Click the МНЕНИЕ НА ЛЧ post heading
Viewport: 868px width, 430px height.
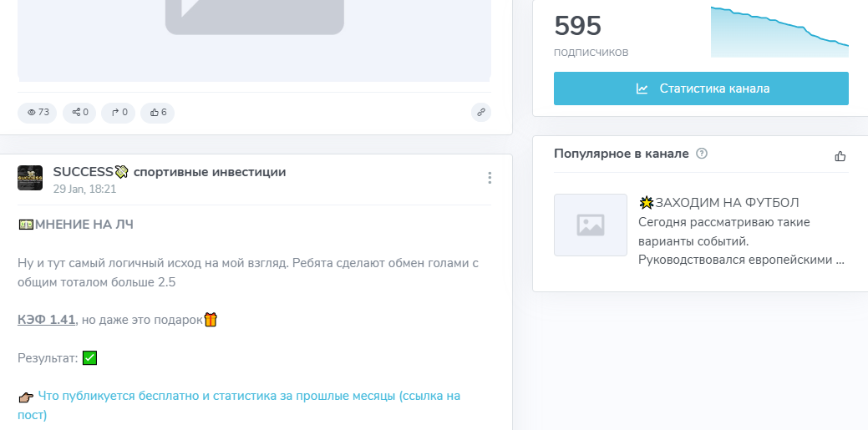(84, 225)
